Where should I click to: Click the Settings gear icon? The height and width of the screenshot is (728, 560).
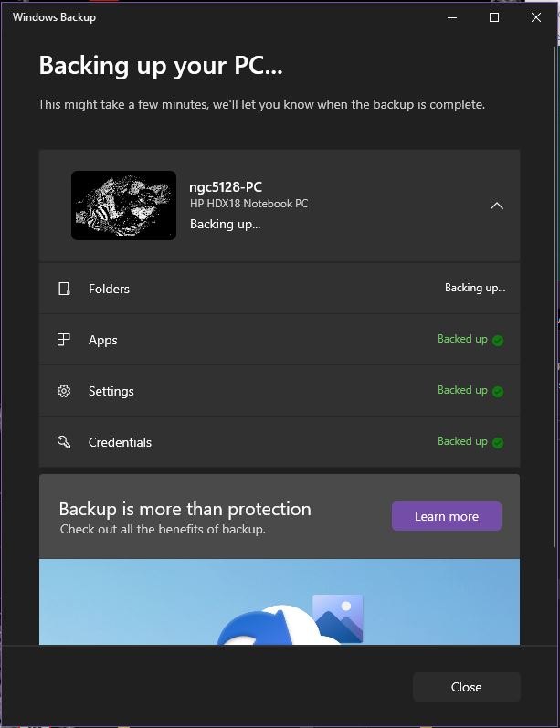tap(64, 391)
